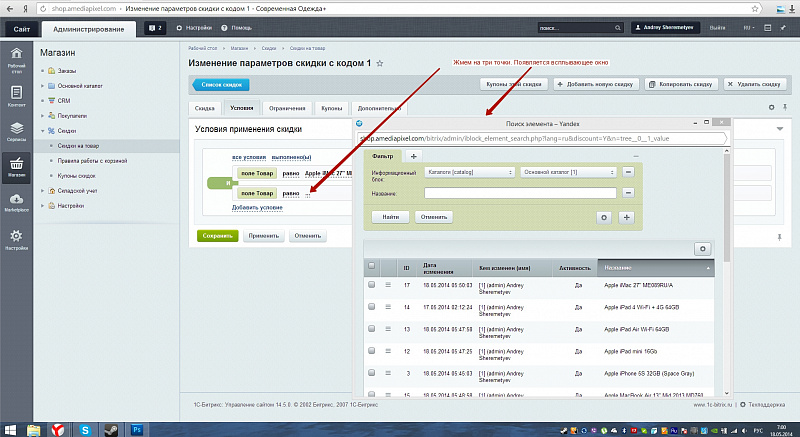Select Правила работы с корзиной item
Viewport: 800px width, 437px height.
[x=92, y=161]
